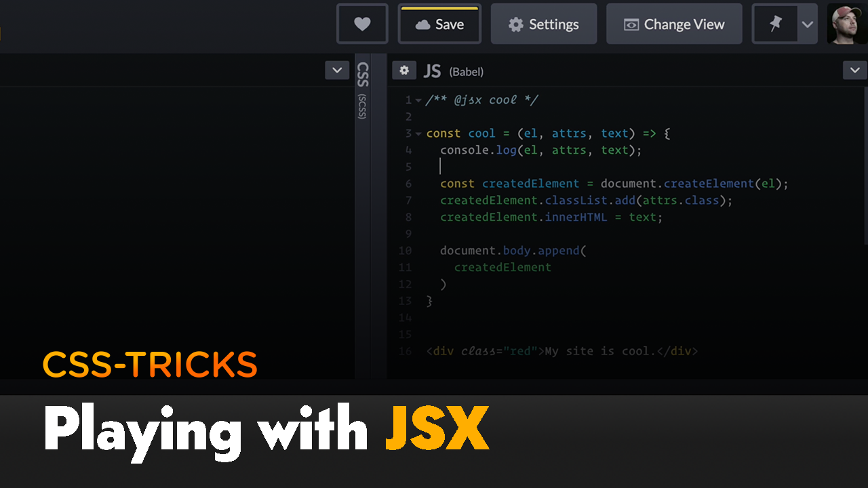Open JS editor settings via its gear icon
This screenshot has height=488, width=868.
click(x=404, y=70)
